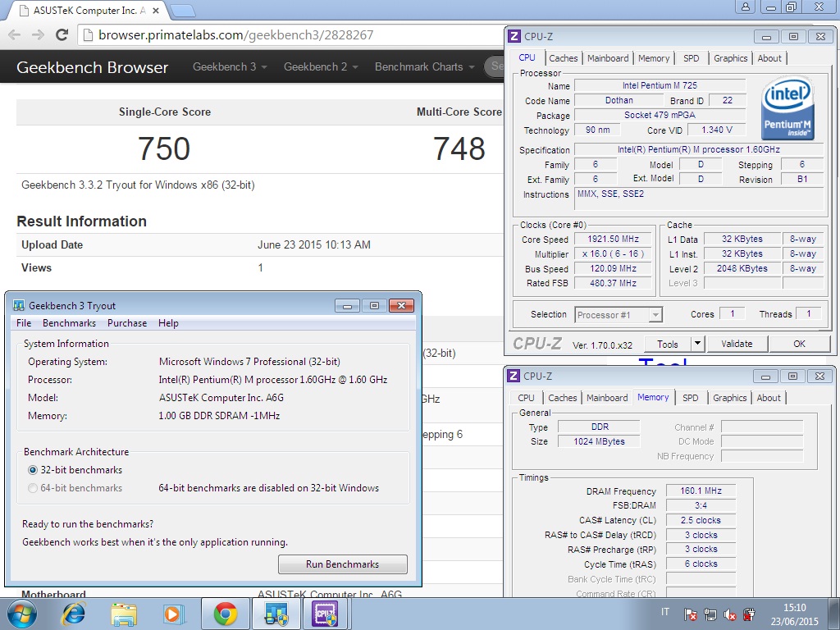Switch to Chrome in the taskbar
The height and width of the screenshot is (630, 840).
(x=226, y=614)
